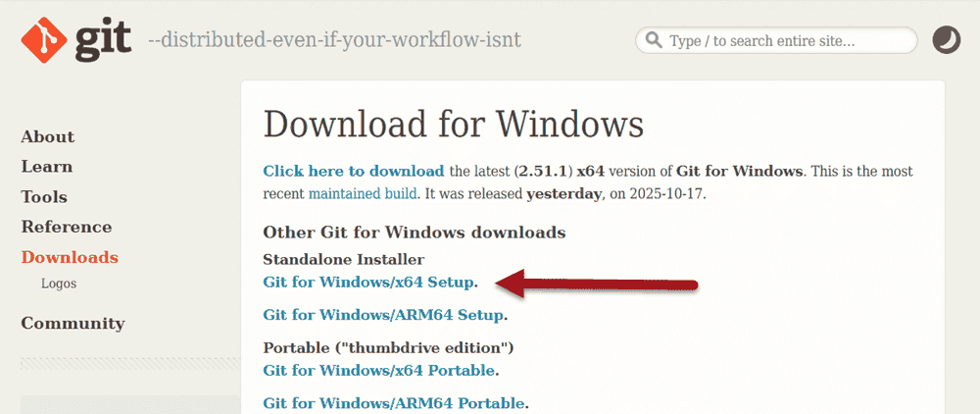The image size is (980, 414).
Task: Navigate to Reference in the sidebar
Action: point(67,227)
